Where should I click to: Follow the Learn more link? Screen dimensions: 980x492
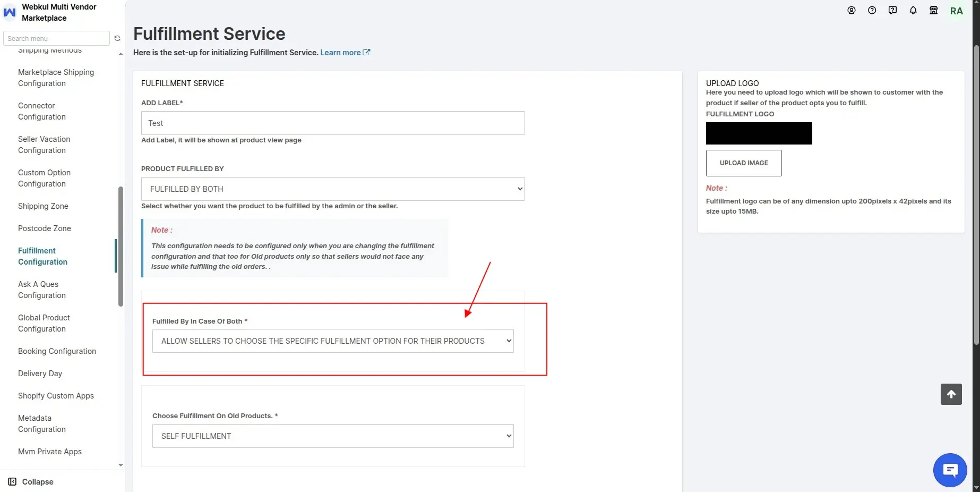point(345,53)
